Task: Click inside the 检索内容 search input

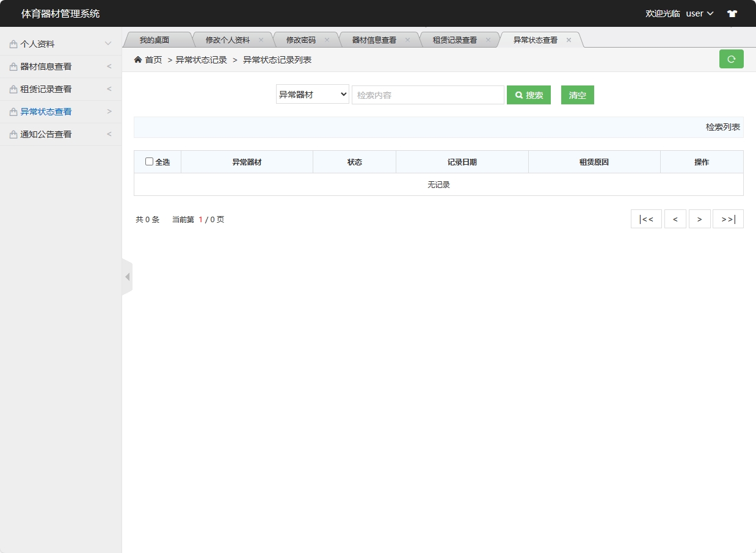Action: tap(427, 95)
